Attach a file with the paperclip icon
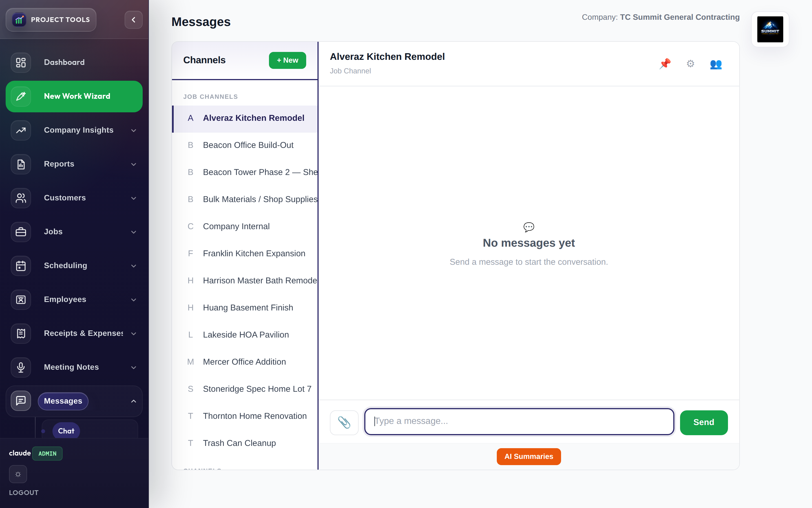812x508 pixels. click(x=344, y=422)
